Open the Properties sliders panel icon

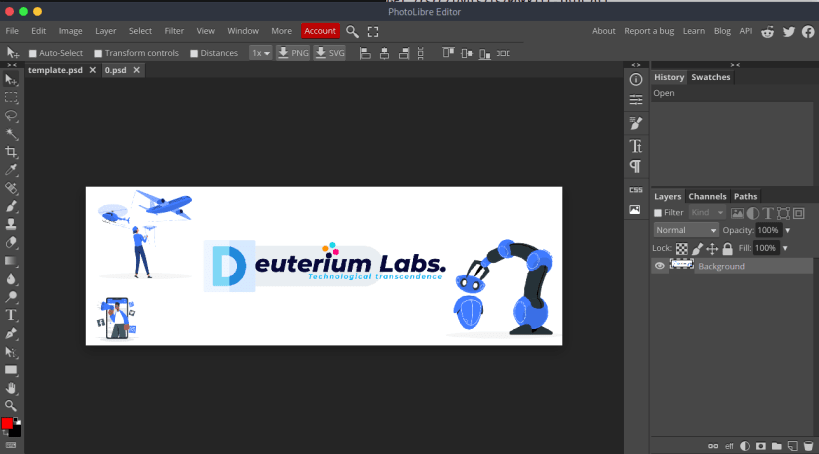click(x=636, y=100)
